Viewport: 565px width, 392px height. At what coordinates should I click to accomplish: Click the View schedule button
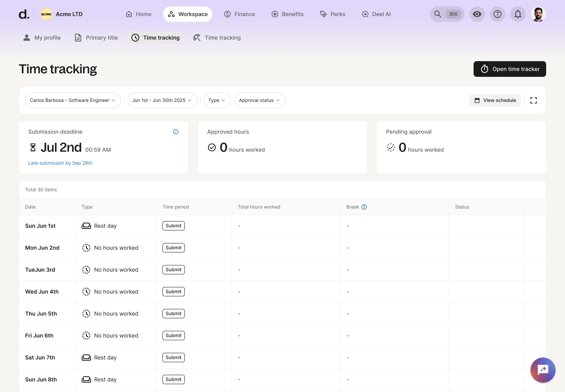495,100
